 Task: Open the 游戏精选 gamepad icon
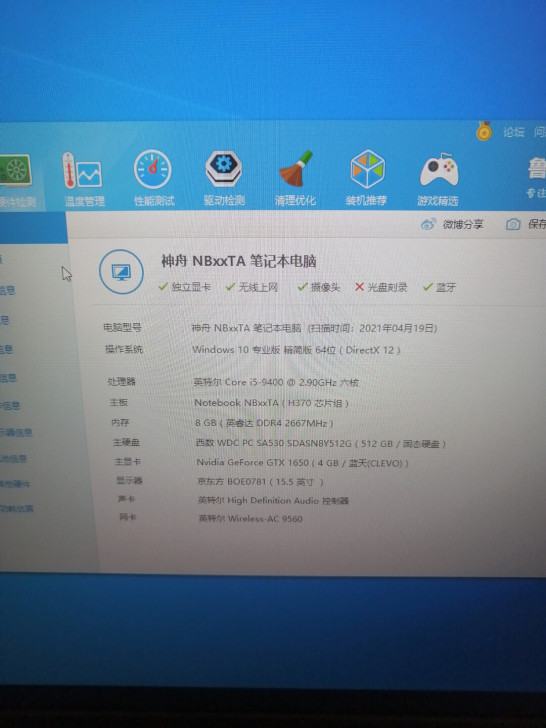coord(439,169)
